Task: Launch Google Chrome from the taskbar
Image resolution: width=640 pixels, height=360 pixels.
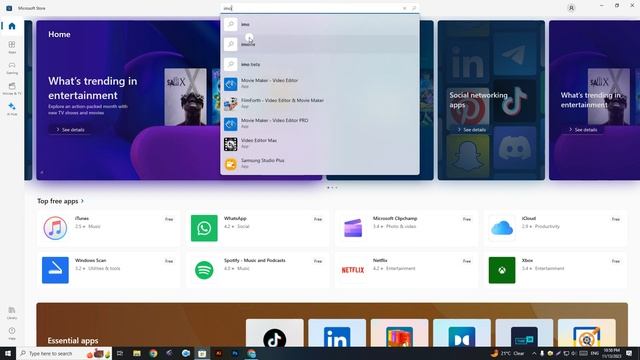Action: 153,353
